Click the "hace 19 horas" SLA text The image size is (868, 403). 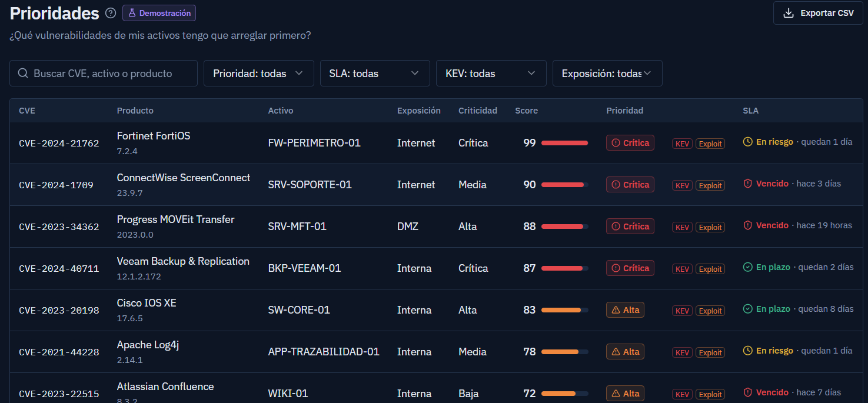click(x=824, y=225)
